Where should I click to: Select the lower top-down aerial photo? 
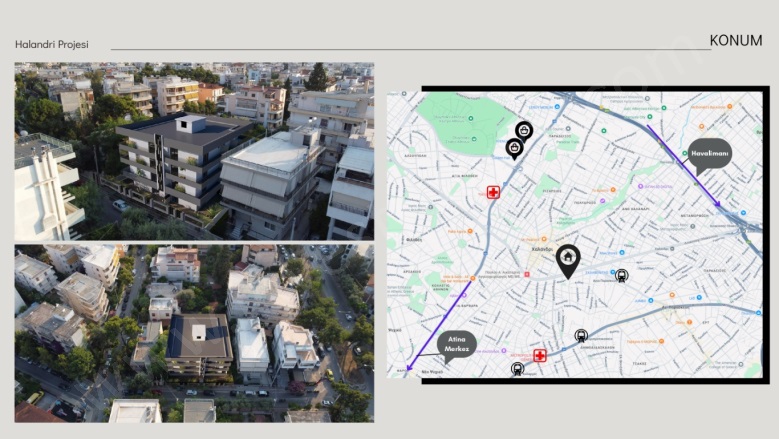(x=194, y=332)
